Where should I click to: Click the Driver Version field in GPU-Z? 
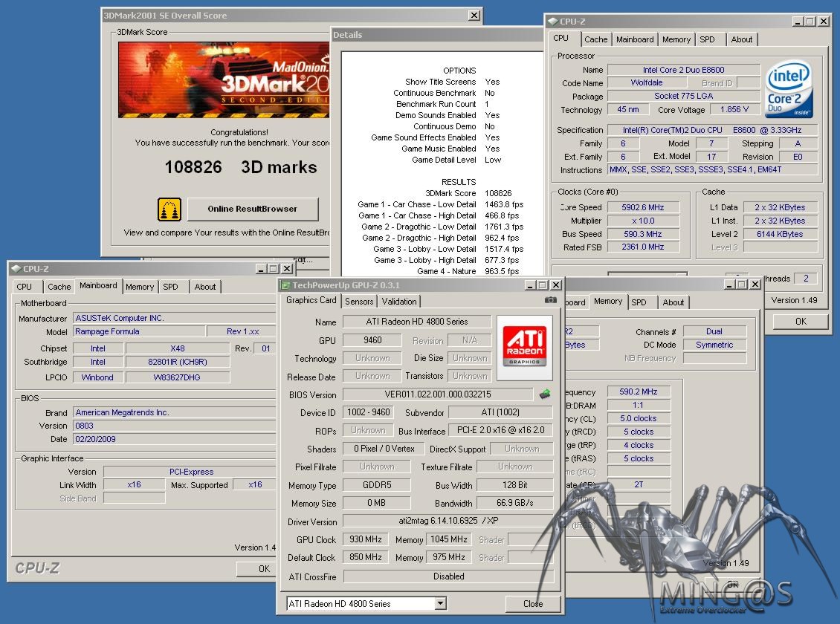[x=448, y=521]
